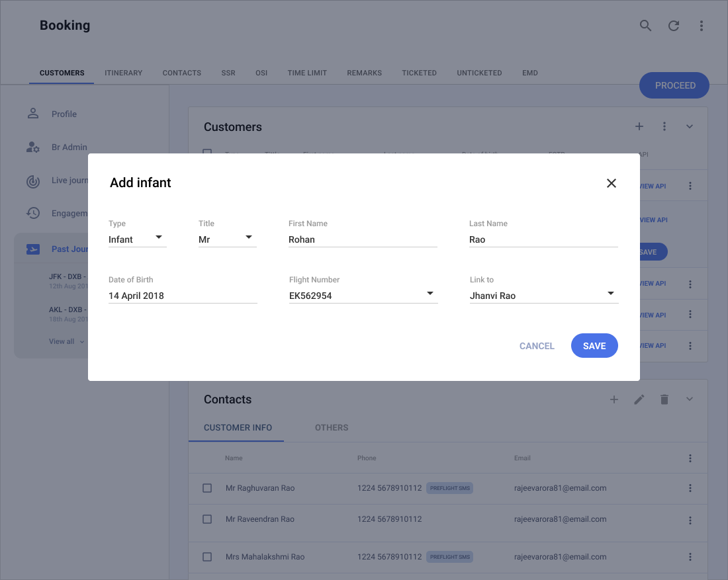The image size is (728, 580).
Task: Open Customers panel more options
Action: (664, 126)
